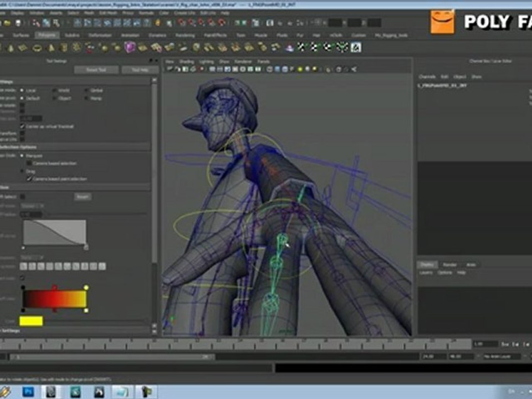Click the use all lights viewport icon
Image resolution: width=532 pixels, height=399 pixels.
(300, 69)
